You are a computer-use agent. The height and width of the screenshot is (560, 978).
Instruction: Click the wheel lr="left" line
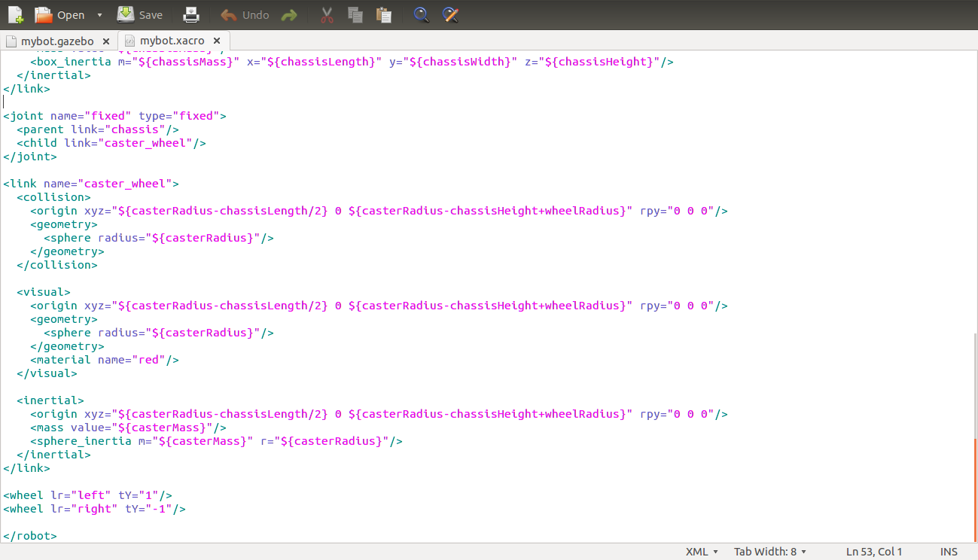click(87, 495)
